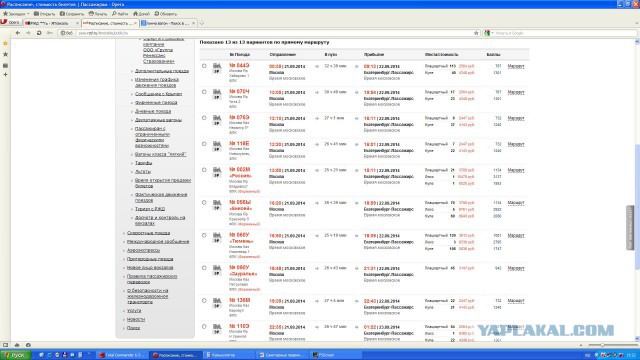Open a new tab with plus button
Viewport: 640px width, 360px height.
(201, 23)
